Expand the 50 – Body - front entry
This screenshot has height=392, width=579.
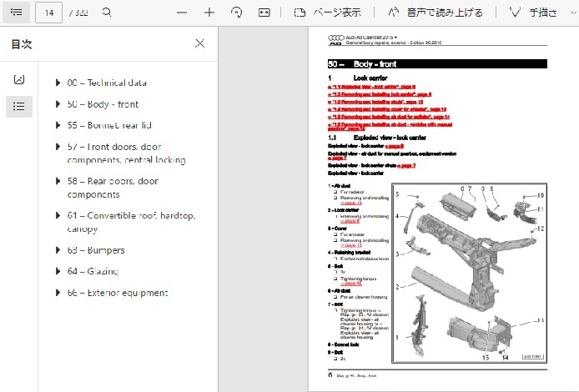(x=58, y=104)
